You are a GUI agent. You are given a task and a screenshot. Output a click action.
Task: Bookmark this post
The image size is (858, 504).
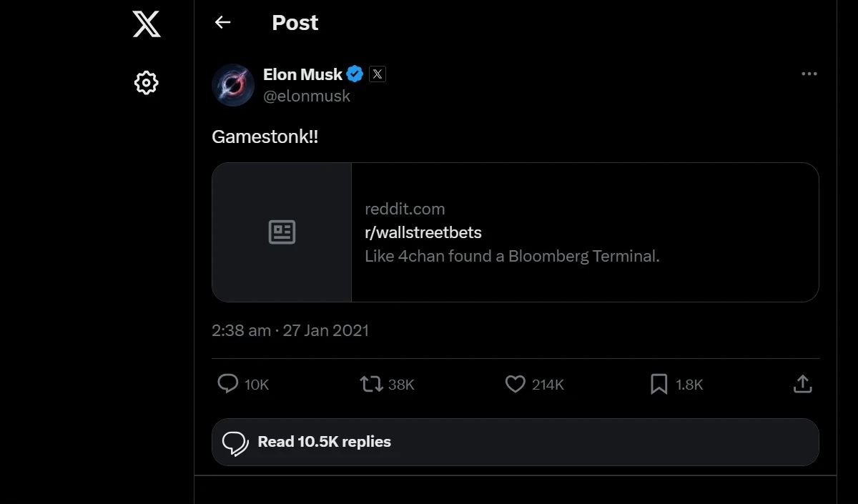pos(659,384)
